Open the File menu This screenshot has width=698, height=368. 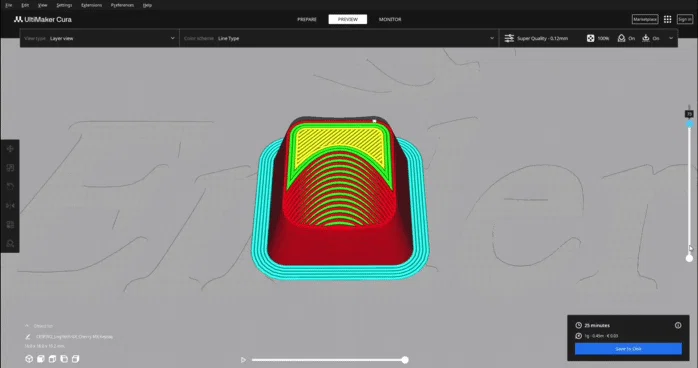(x=8, y=5)
